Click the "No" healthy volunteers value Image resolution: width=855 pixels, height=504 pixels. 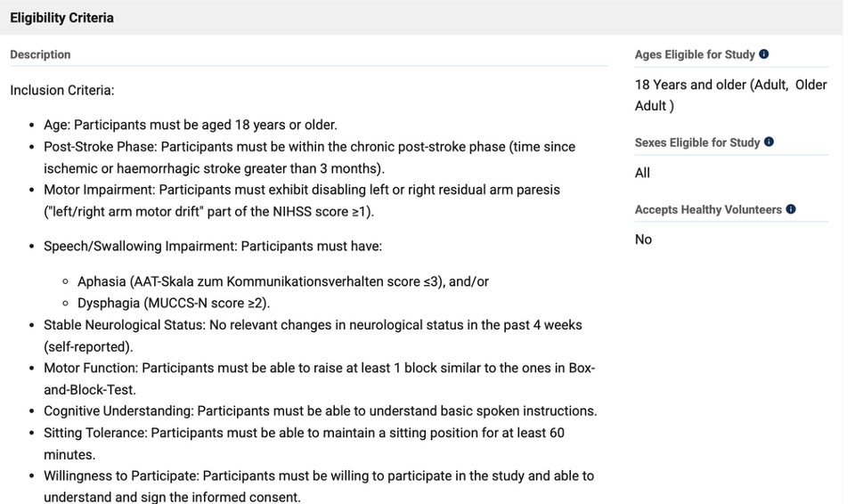click(643, 240)
